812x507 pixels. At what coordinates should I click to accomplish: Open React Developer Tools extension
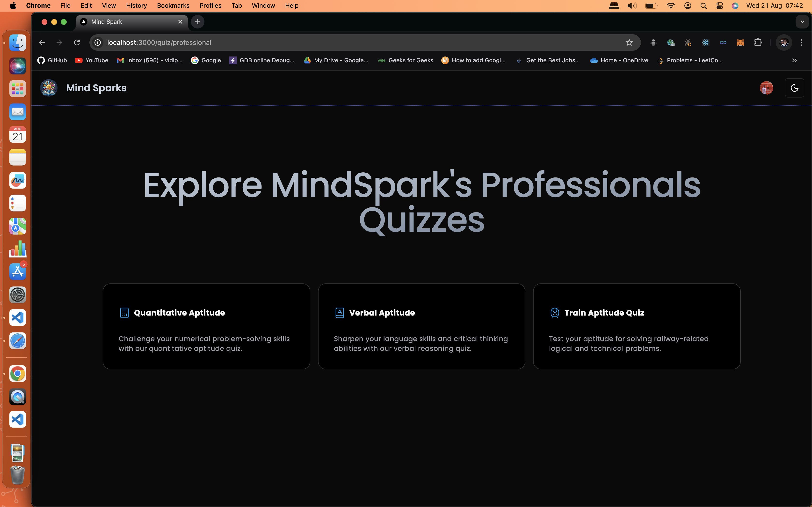(706, 42)
